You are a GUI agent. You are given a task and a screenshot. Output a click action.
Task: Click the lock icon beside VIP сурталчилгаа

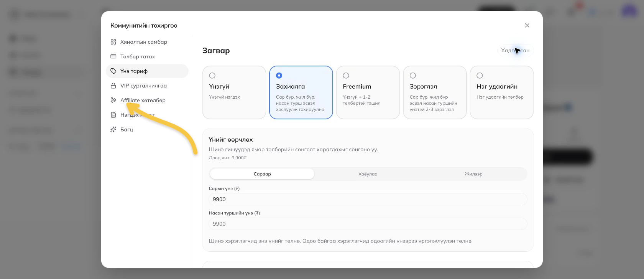coord(113,86)
